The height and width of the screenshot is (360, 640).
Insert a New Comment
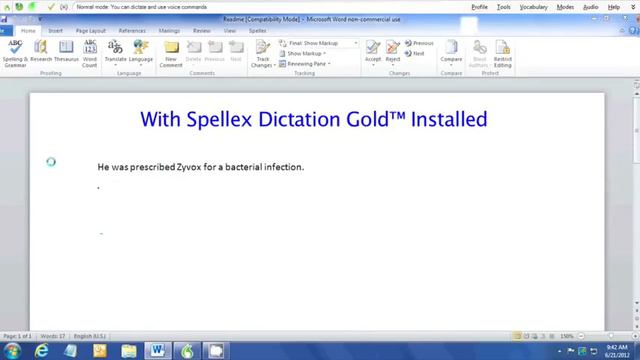[171, 53]
